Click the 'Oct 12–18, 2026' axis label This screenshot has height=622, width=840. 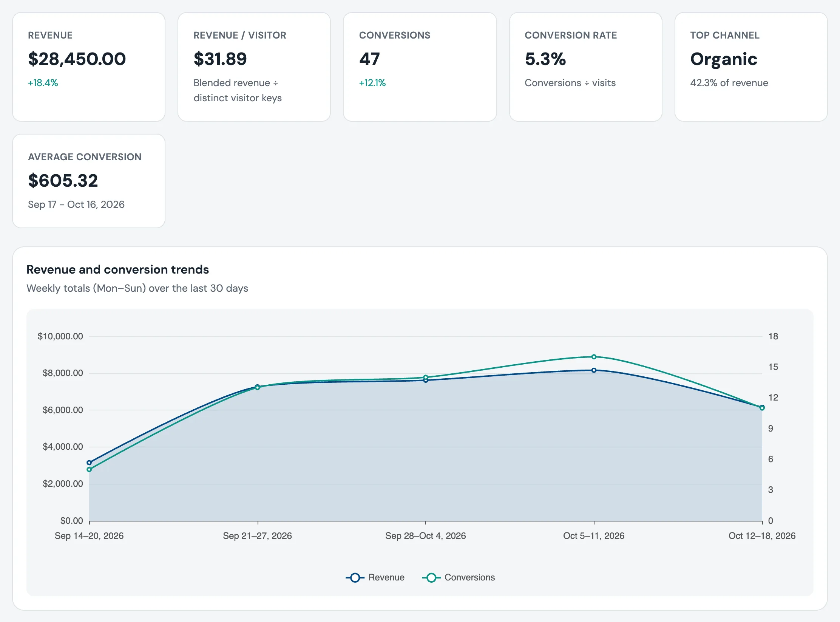tap(762, 536)
